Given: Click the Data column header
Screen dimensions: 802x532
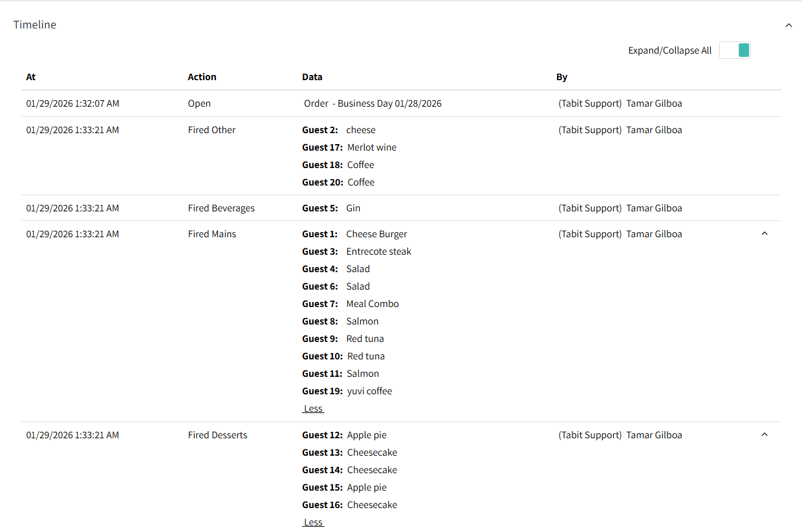Looking at the screenshot, I should point(312,77).
